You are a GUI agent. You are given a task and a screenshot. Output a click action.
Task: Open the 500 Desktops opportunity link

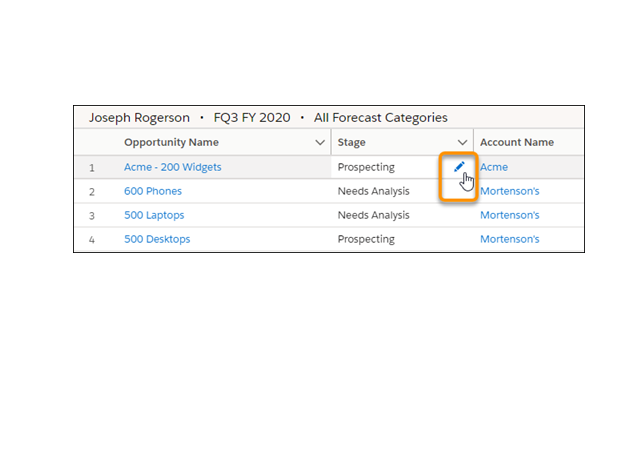point(156,239)
